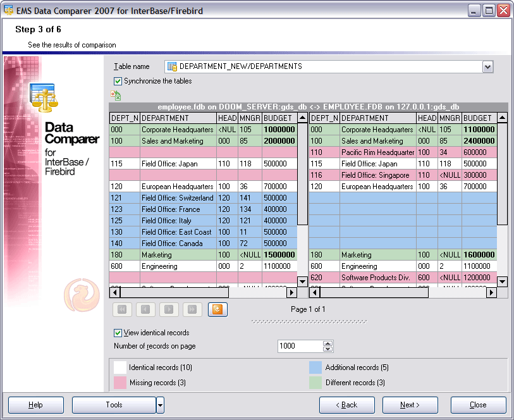Image resolution: width=514 pixels, height=420 pixels.
Task: Increase number of records with up spinner
Action: click(x=327, y=343)
